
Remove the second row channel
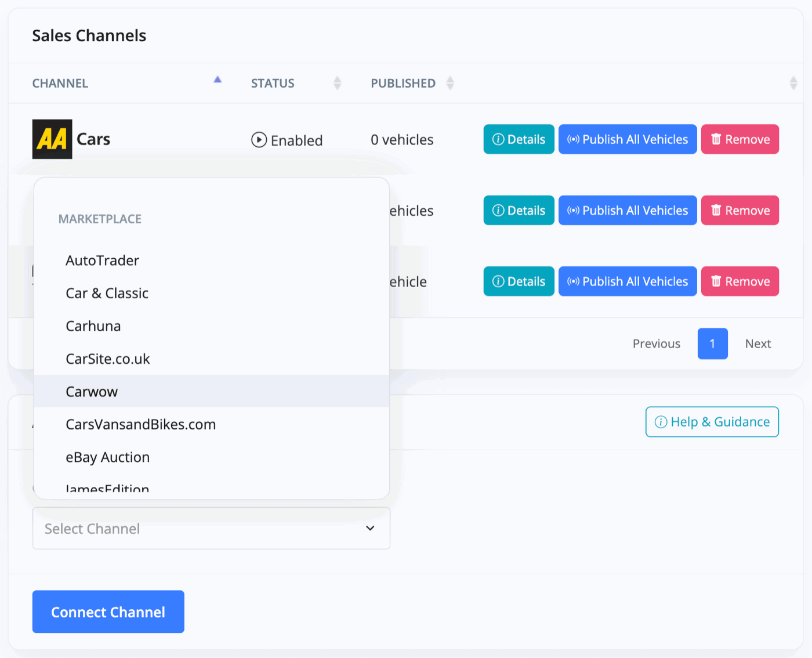[740, 210]
